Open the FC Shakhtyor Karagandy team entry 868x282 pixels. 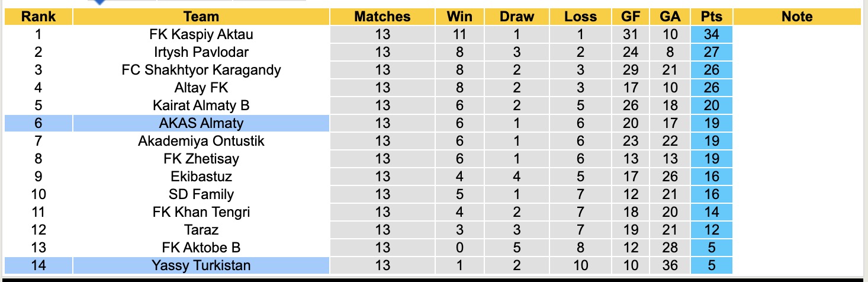tap(201, 70)
